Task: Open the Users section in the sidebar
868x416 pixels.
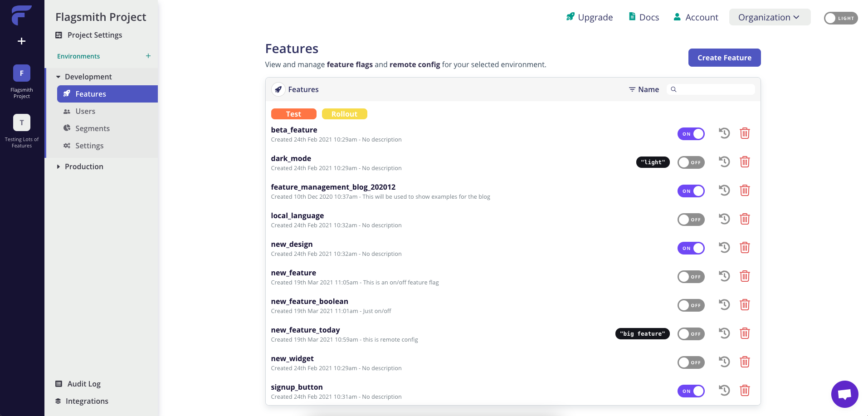Action: pyautogui.click(x=85, y=111)
